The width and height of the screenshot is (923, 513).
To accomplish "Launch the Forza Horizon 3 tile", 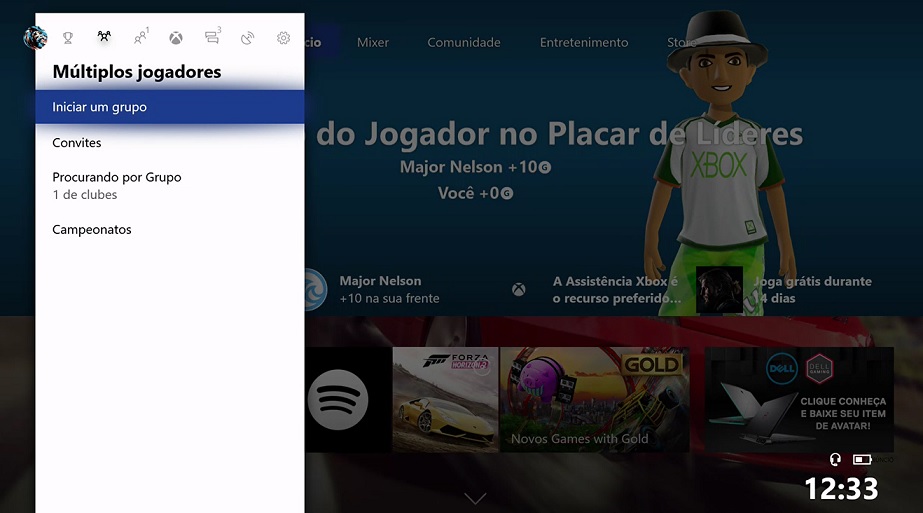I will [445, 400].
